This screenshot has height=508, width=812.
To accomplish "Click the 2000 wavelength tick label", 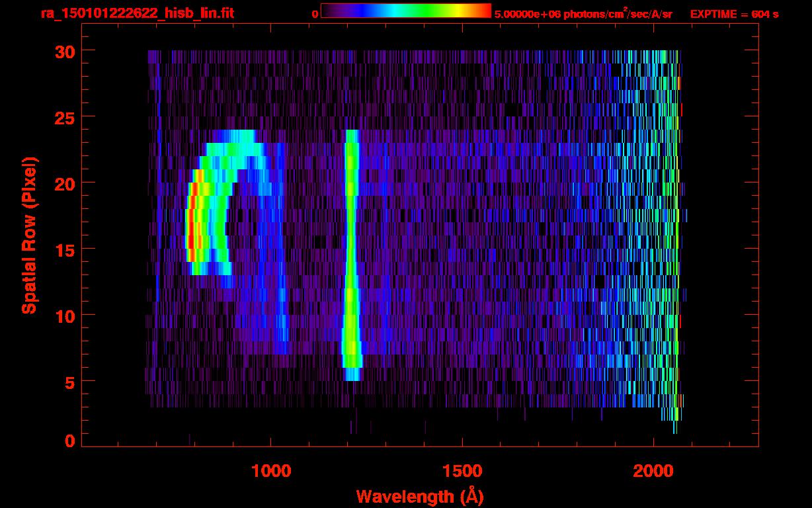I will point(653,471).
